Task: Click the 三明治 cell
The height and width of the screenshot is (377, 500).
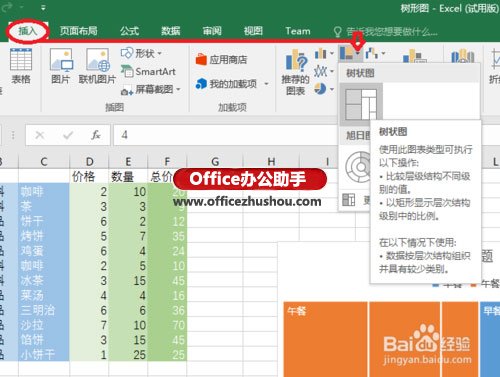Action: click(x=44, y=310)
